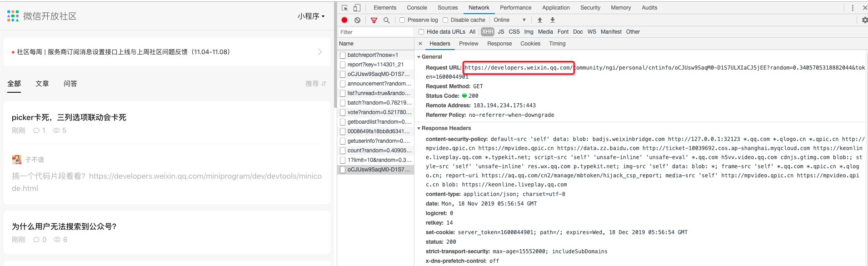The height and width of the screenshot is (266, 868).
Task: Tick checkbox for count?random request
Action: [343, 151]
